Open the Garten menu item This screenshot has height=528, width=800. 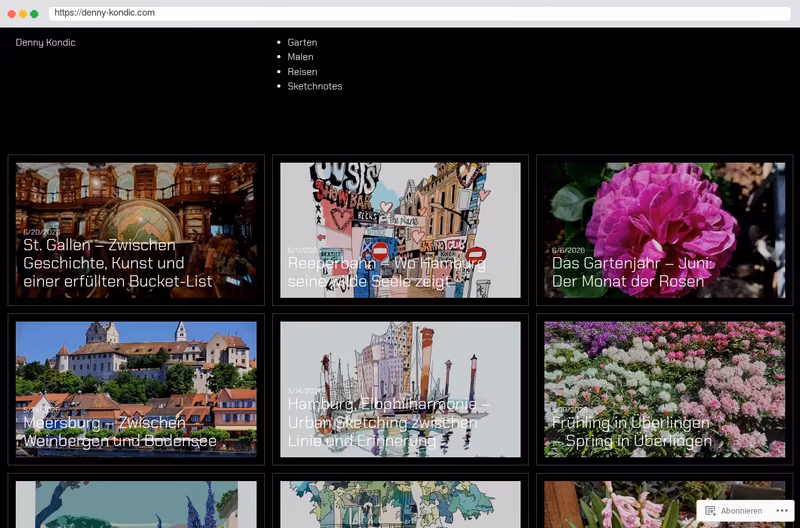pyautogui.click(x=302, y=42)
